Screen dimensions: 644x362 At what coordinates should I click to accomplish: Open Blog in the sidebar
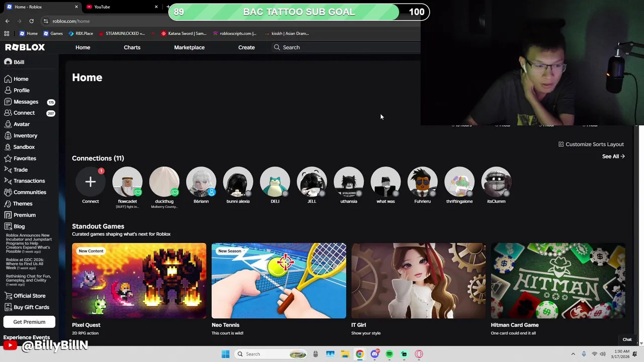[15, 226]
